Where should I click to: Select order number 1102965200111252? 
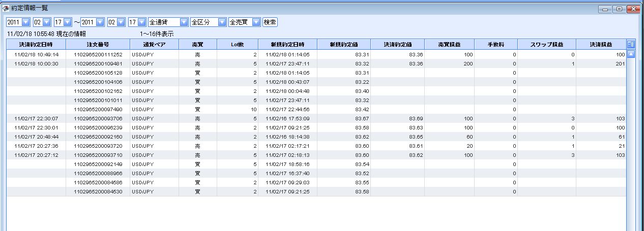pos(98,54)
